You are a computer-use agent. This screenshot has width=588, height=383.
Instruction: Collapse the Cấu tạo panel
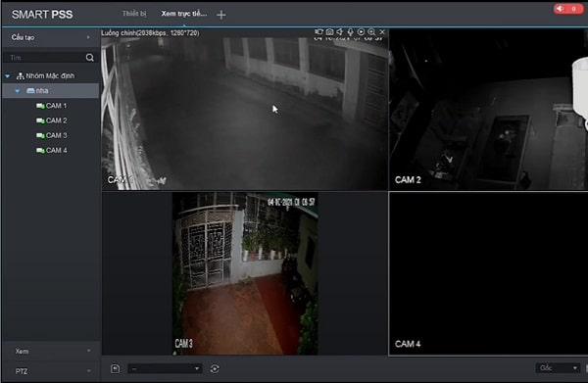[88, 37]
